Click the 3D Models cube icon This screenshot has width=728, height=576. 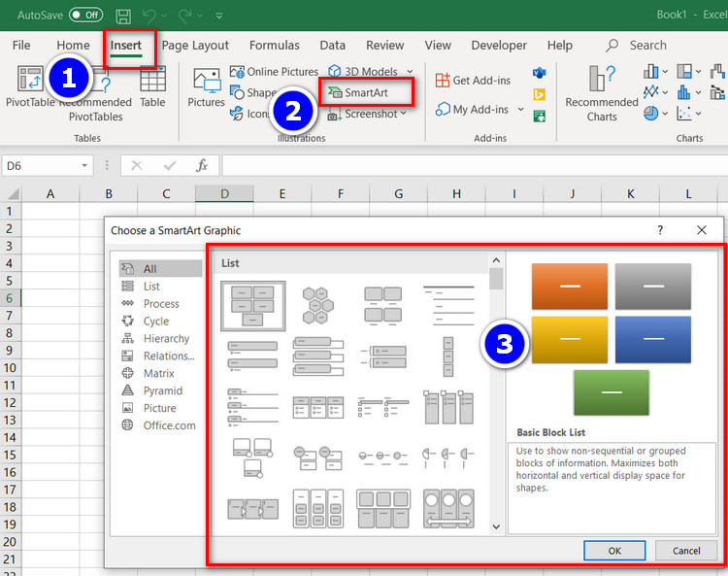334,71
